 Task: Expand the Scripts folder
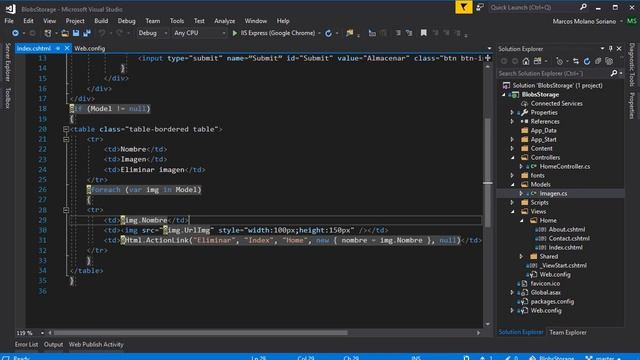(512, 202)
